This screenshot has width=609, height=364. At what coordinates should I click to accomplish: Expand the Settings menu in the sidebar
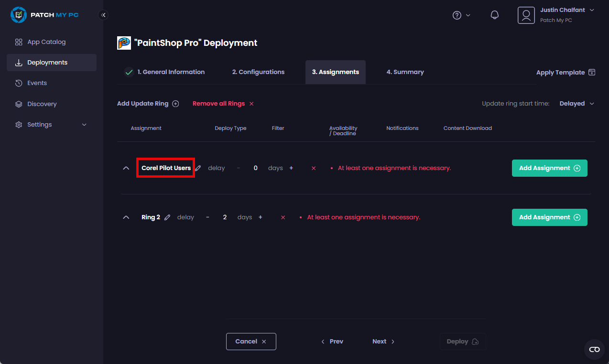click(x=52, y=125)
